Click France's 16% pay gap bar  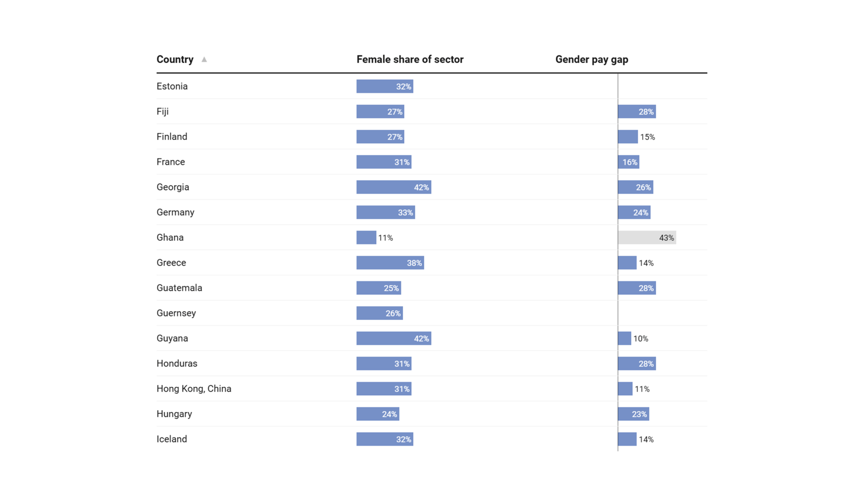[x=628, y=162]
